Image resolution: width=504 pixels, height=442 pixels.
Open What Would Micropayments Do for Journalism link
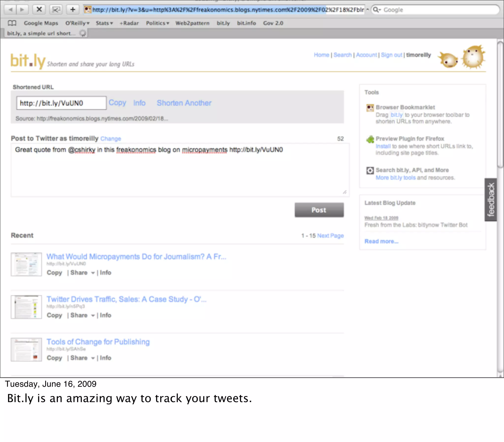coord(136,256)
